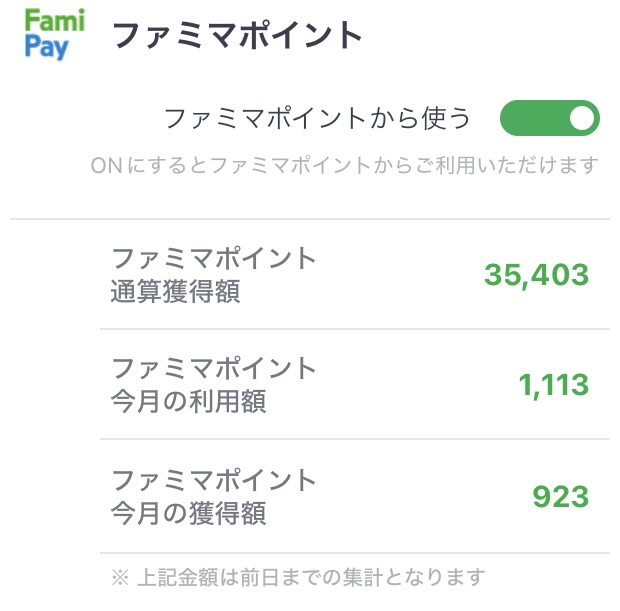Click blue Pay text in the logo
The height and width of the screenshot is (611, 620).
pos(46,47)
